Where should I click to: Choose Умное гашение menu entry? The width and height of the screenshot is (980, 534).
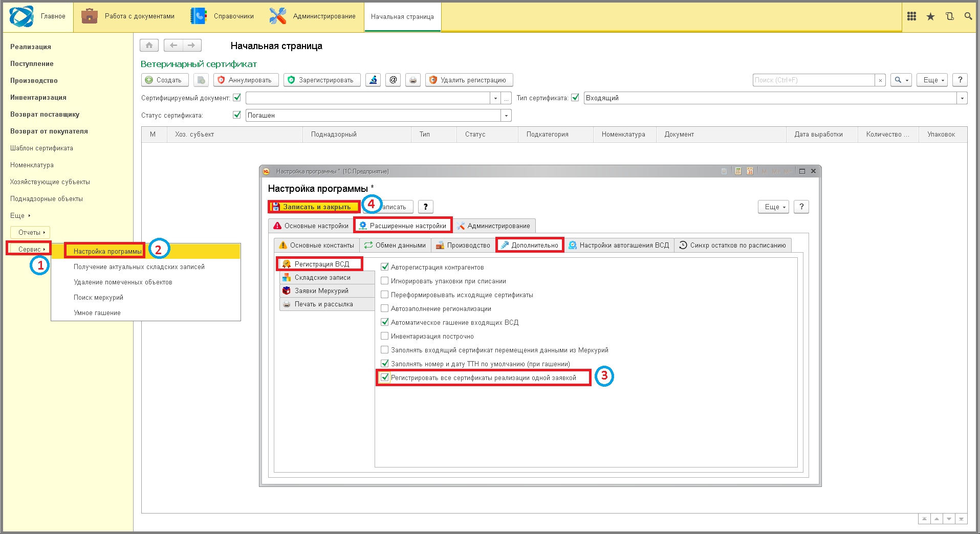coord(97,313)
